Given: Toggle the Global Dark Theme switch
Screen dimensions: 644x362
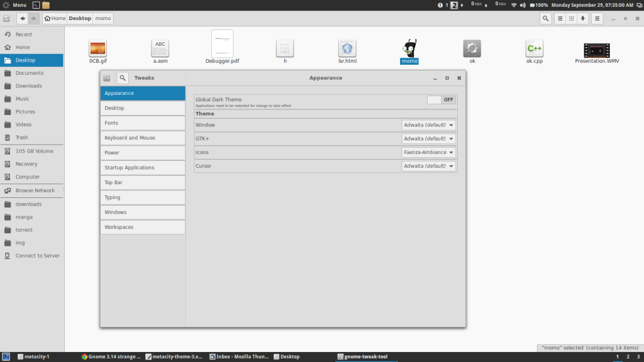Looking at the screenshot, I should [x=441, y=99].
